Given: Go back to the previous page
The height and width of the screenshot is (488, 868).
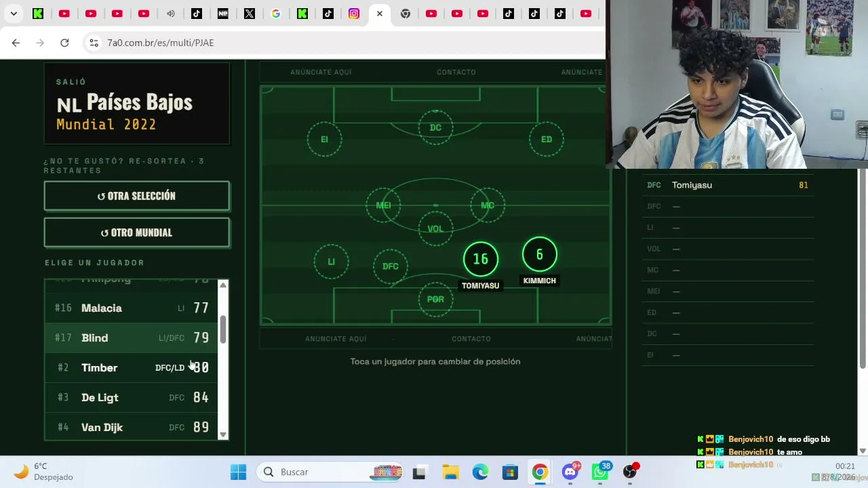Looking at the screenshot, I should click(x=16, y=43).
